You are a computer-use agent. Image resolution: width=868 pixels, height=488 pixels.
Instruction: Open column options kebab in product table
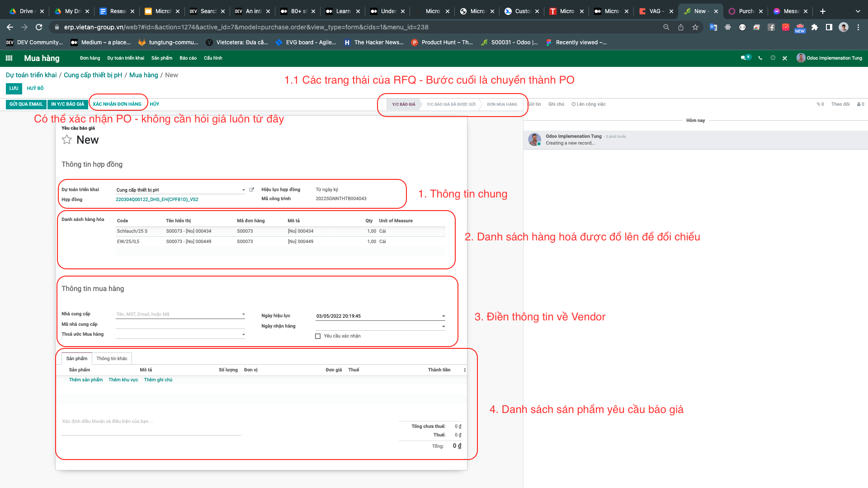point(465,370)
